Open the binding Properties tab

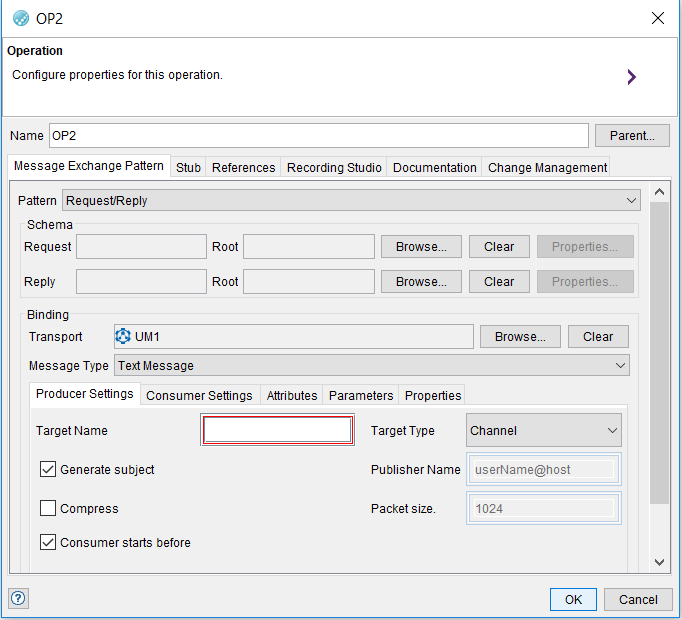pos(433,395)
